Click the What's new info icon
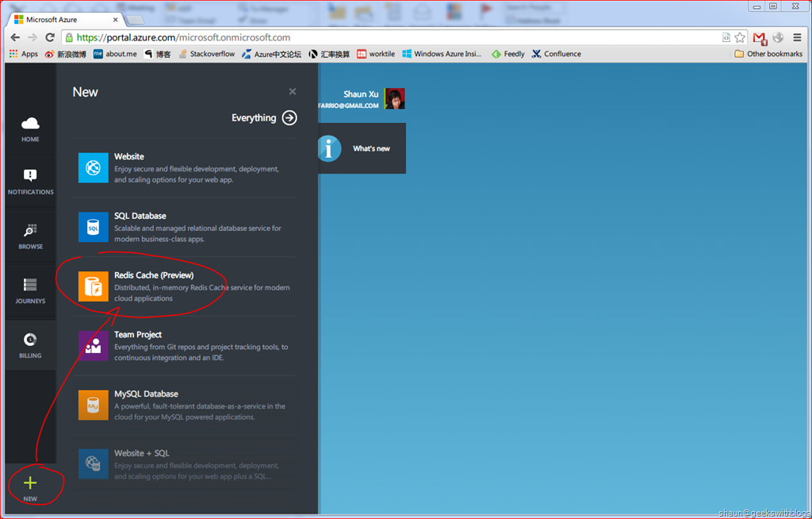 329,148
